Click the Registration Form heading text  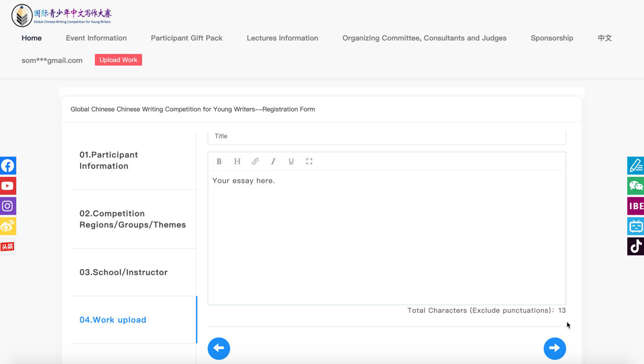193,109
